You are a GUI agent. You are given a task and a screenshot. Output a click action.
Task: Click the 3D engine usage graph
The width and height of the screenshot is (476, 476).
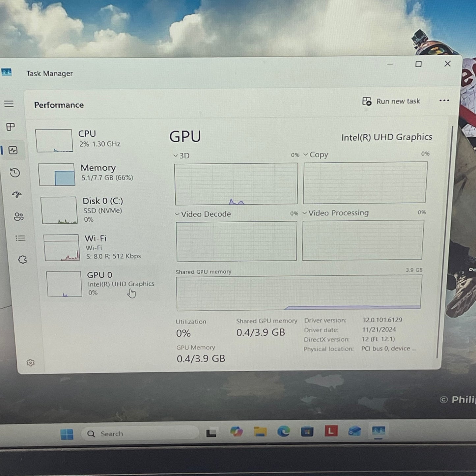coord(236,184)
